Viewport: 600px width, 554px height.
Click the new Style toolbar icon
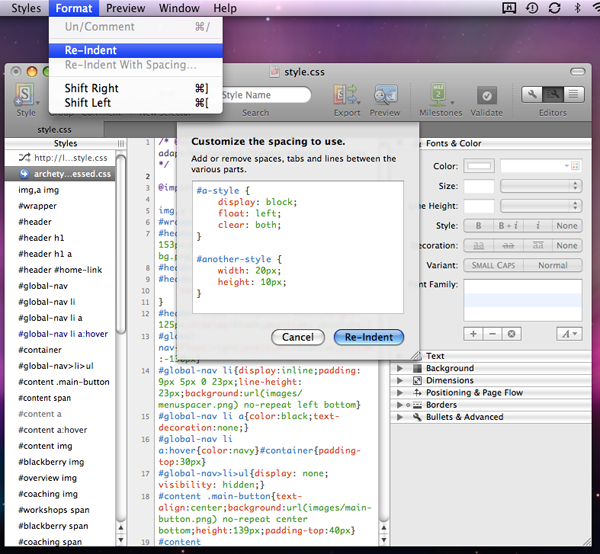24,94
